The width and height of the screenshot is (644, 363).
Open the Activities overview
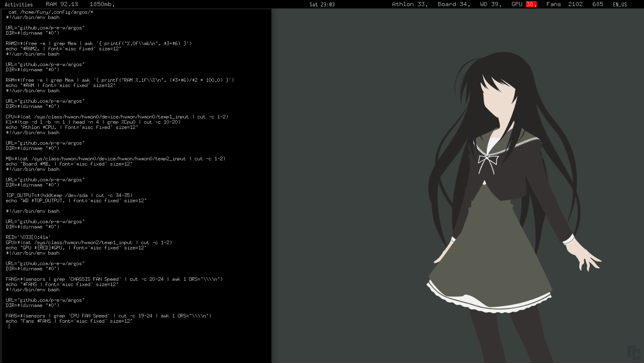19,4
